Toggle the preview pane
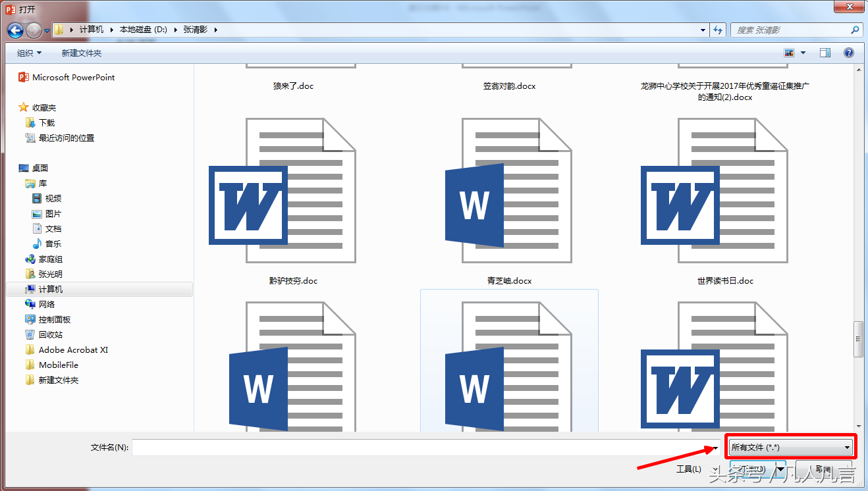The width and height of the screenshot is (868, 491). [825, 53]
